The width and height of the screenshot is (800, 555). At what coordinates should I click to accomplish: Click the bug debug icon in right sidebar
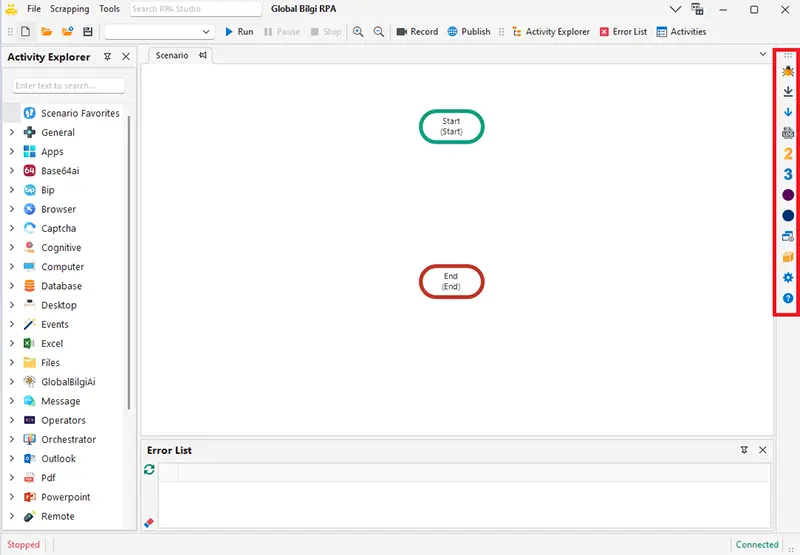(x=788, y=71)
